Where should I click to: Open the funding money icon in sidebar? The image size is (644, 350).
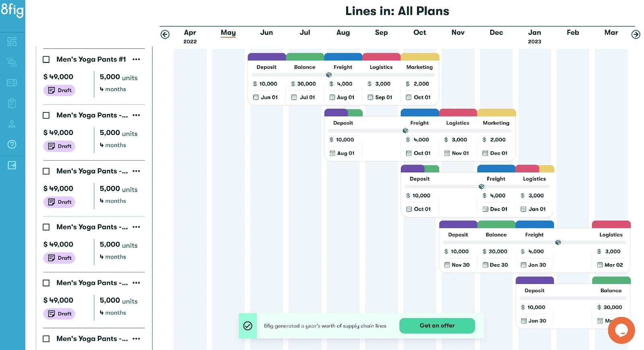tap(12, 83)
